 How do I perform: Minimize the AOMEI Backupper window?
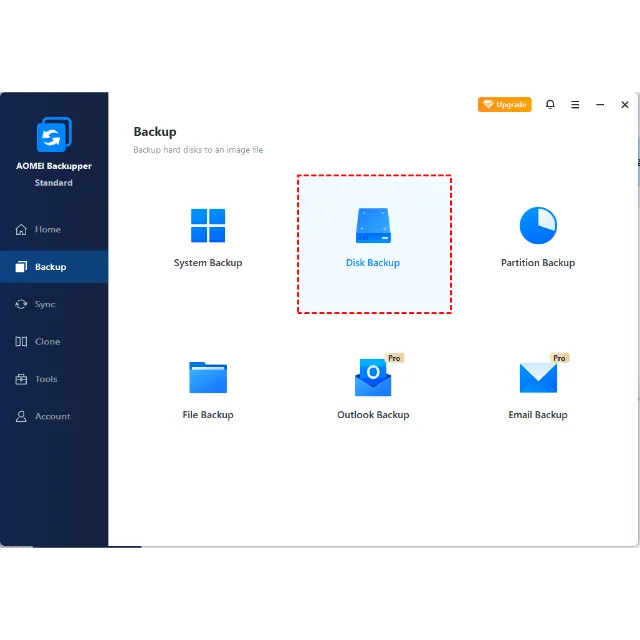600,104
